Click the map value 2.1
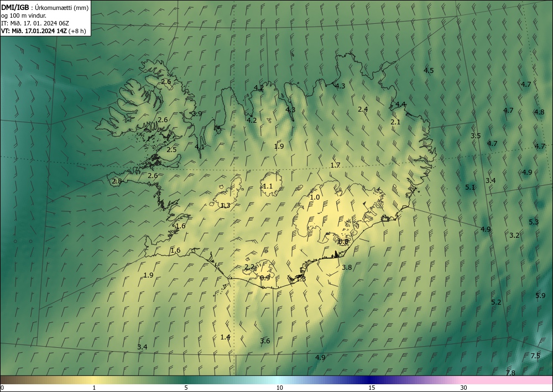The image size is (553, 392). [x=395, y=122]
